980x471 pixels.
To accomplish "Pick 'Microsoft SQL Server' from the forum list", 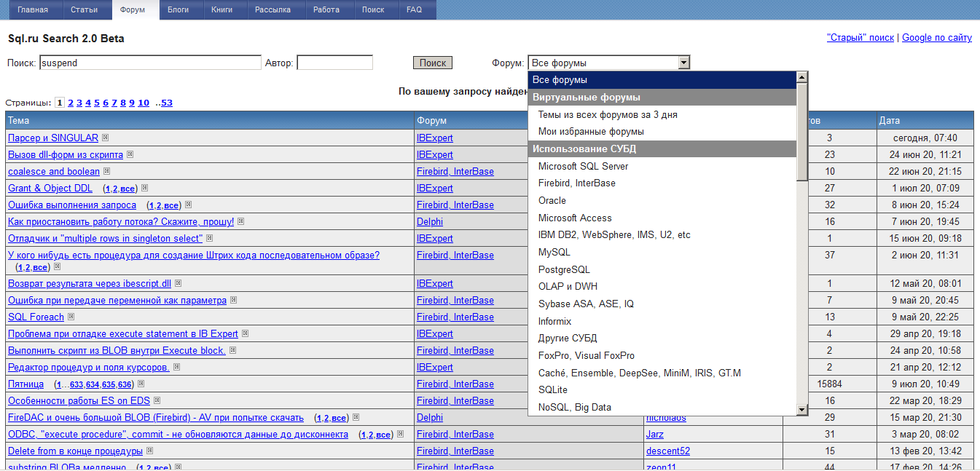I will [583, 166].
